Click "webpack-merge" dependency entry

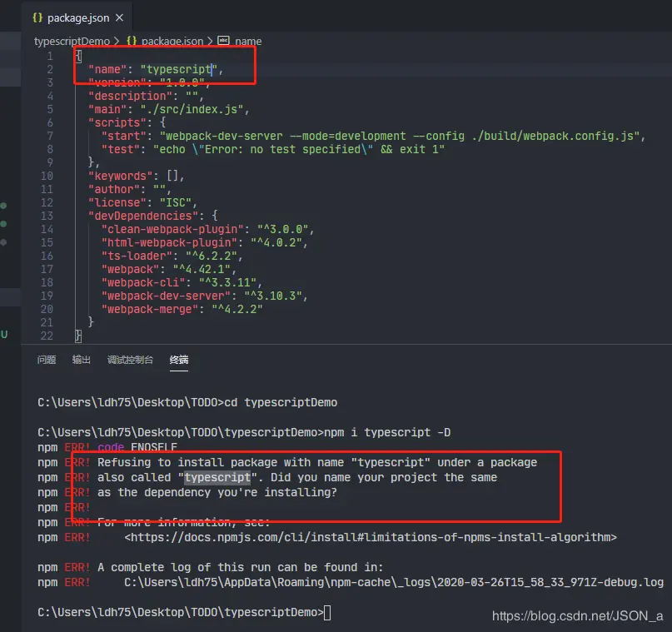coord(150,309)
